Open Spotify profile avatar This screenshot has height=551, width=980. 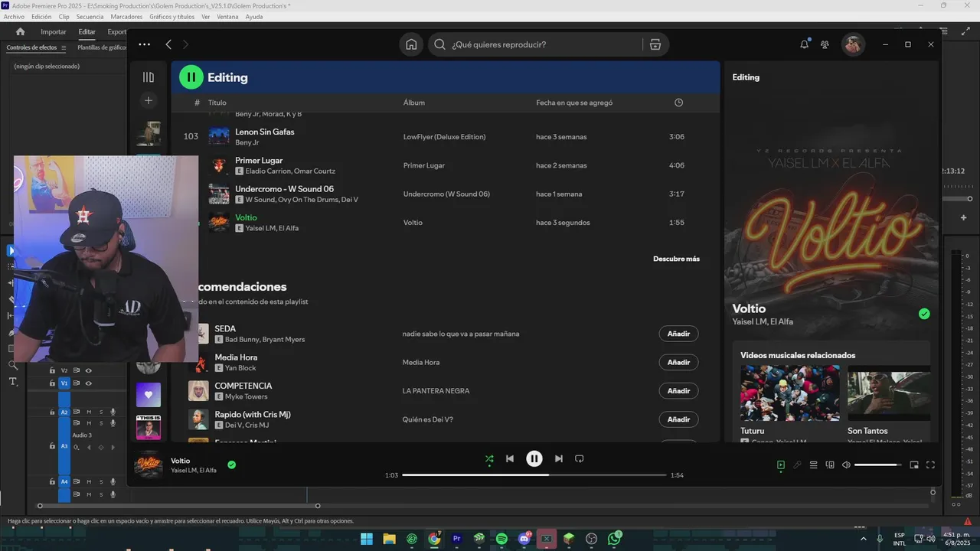(853, 44)
